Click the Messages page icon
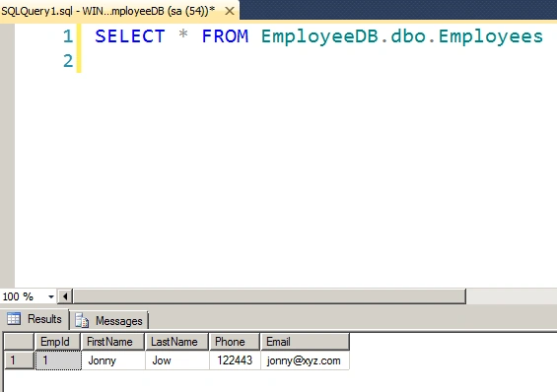 (x=82, y=321)
